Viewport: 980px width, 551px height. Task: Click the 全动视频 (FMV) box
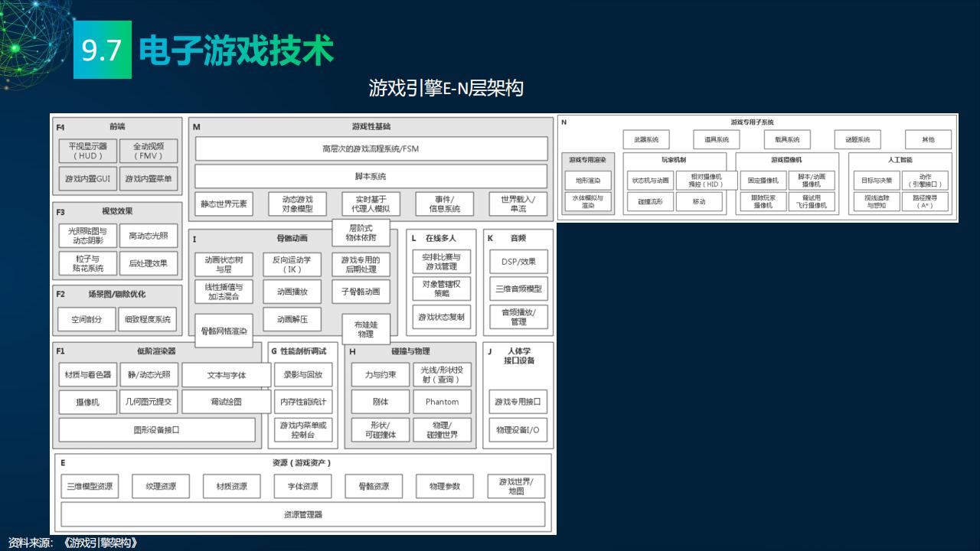148,151
